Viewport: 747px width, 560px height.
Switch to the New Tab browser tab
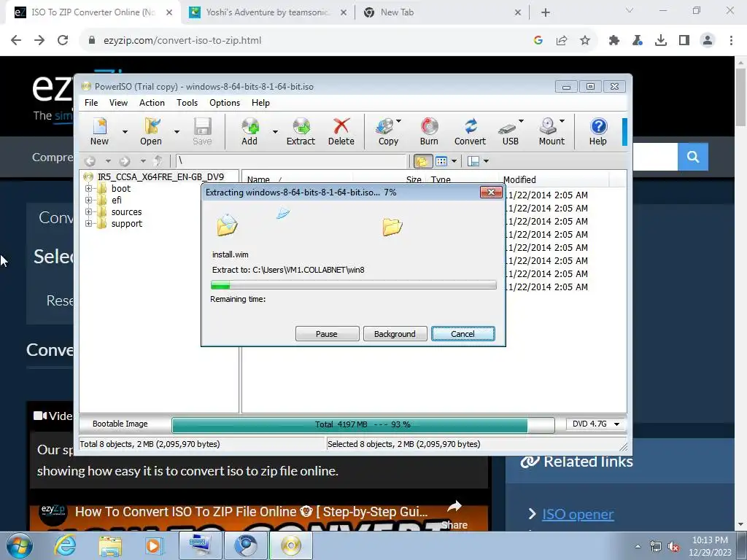coord(441,12)
